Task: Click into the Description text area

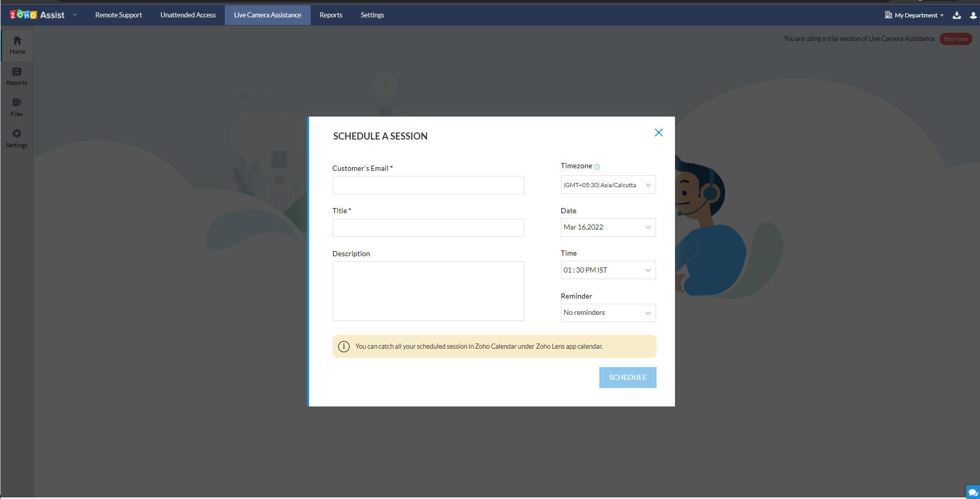Action: click(x=428, y=291)
